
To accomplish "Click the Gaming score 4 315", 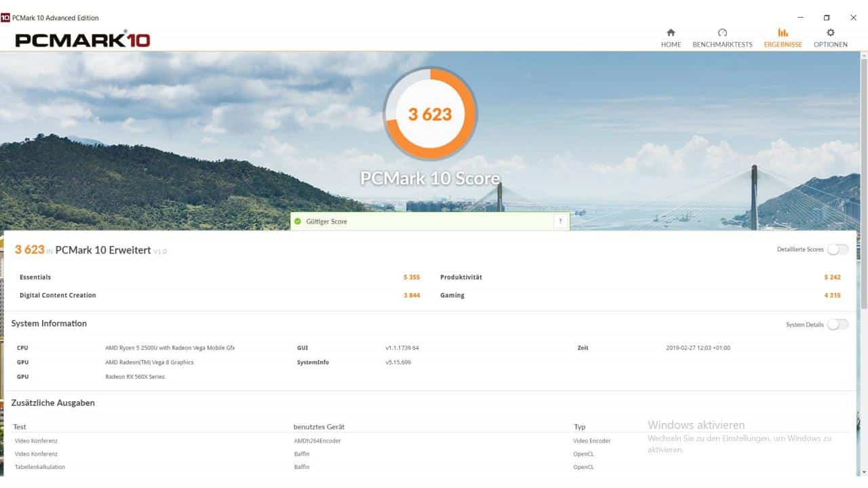I will coord(833,295).
